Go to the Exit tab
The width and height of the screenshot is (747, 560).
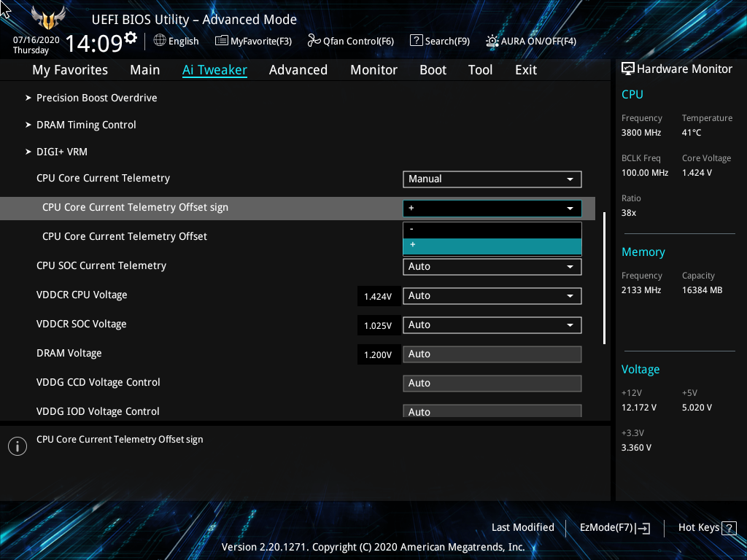click(x=526, y=70)
